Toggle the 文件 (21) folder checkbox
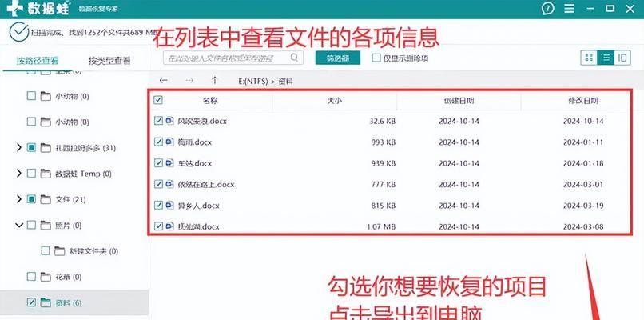Viewport: 644px width, 320px height. pyautogui.click(x=31, y=199)
